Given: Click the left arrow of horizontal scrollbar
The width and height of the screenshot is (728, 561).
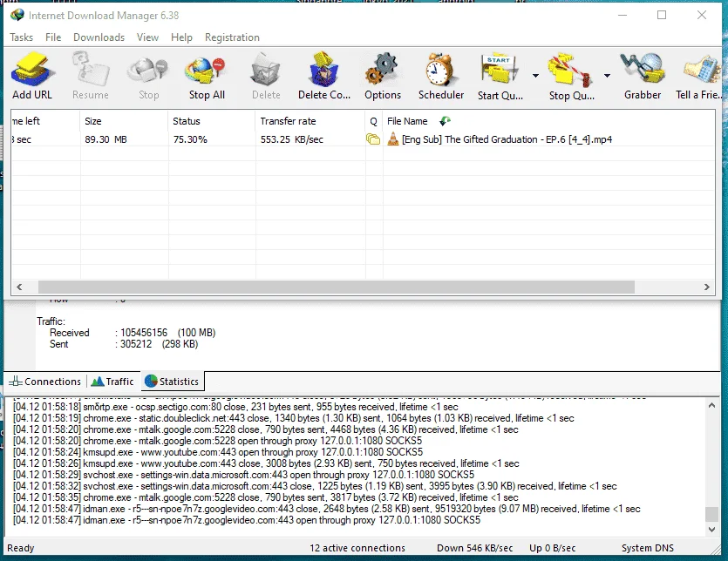Looking at the screenshot, I should [19, 287].
